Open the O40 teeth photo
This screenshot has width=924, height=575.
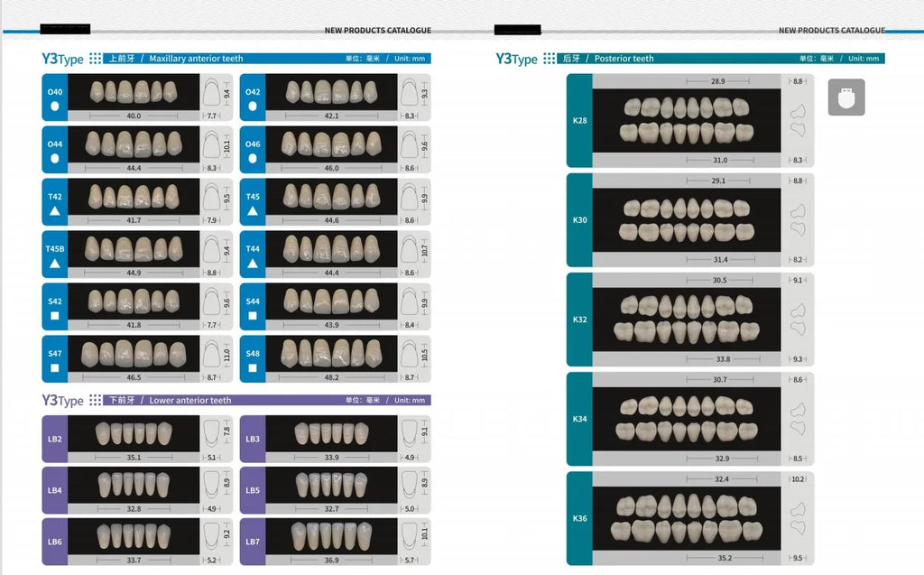134,92
